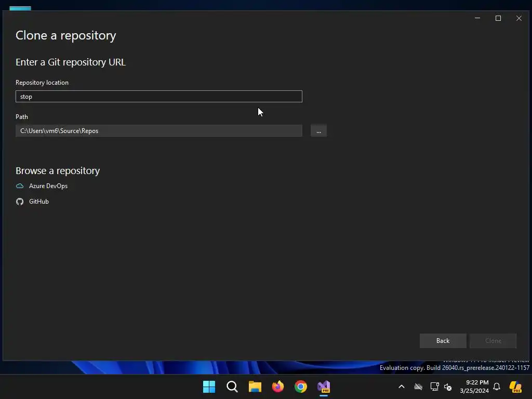Launch File Explorer from the taskbar

[x=255, y=387]
